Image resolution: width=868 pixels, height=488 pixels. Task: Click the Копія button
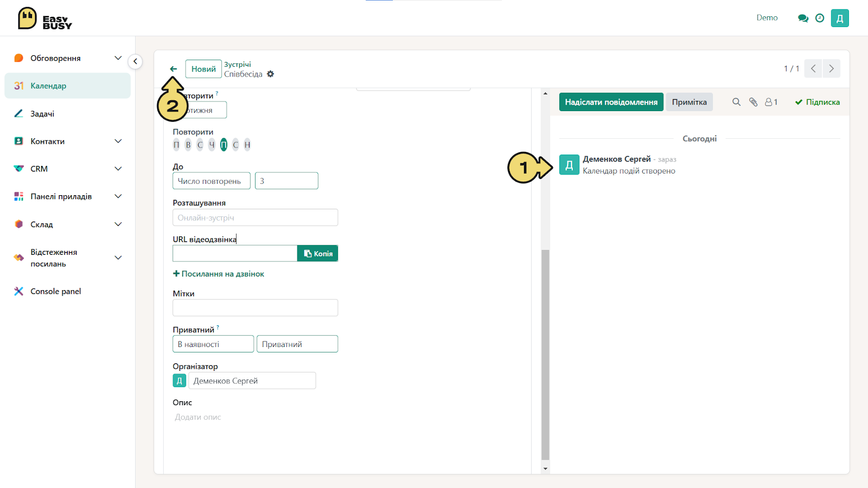pyautogui.click(x=318, y=253)
